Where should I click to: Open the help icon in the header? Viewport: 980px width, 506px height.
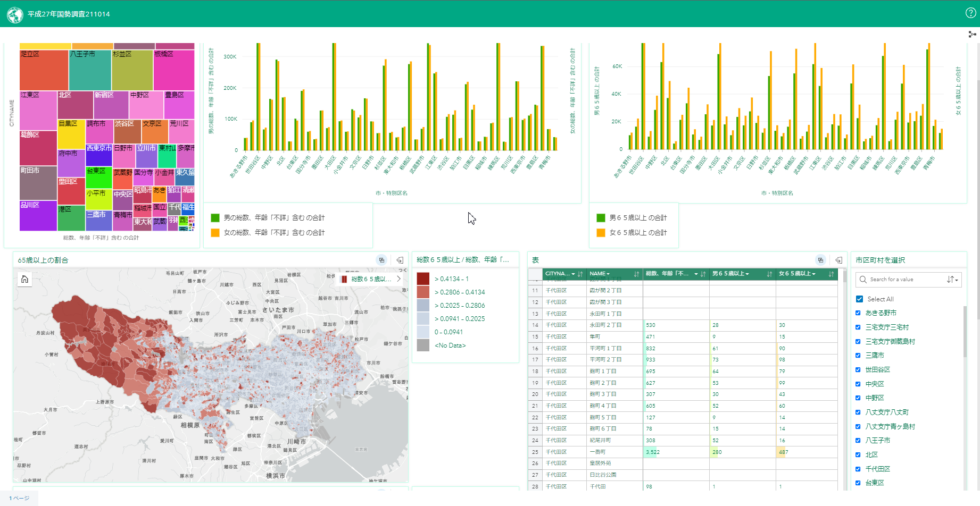click(971, 13)
